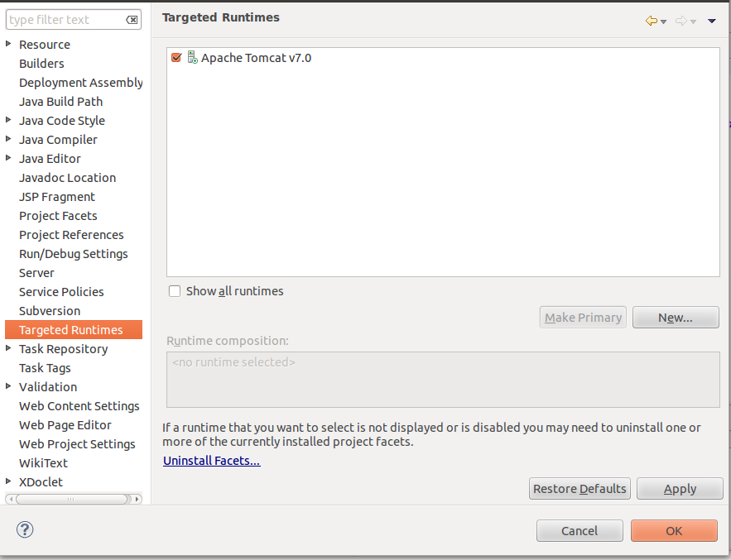Image resolution: width=731 pixels, height=560 pixels.
Task: Open the WikiText page
Action: [43, 463]
